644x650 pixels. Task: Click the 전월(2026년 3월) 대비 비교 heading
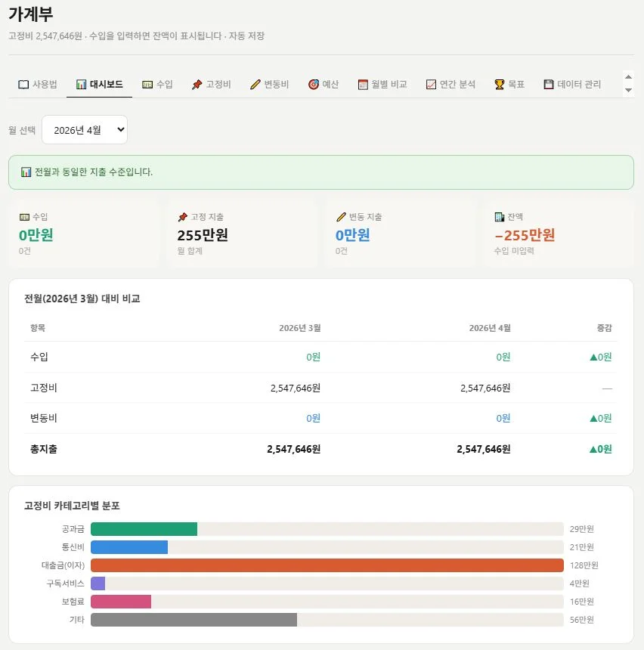[82, 299]
